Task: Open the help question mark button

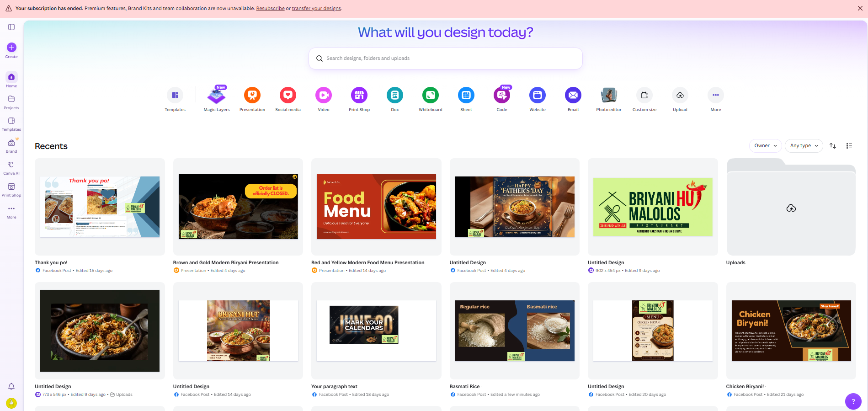Action: tap(853, 401)
